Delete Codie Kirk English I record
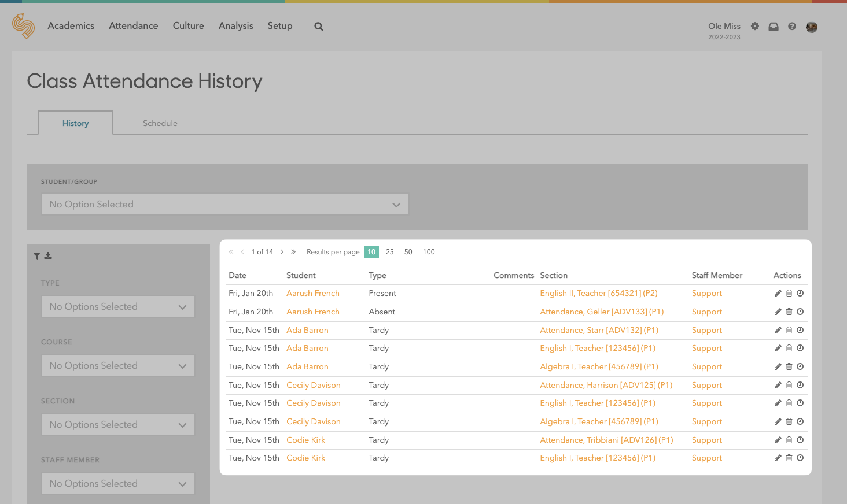847x504 pixels. coord(789,458)
